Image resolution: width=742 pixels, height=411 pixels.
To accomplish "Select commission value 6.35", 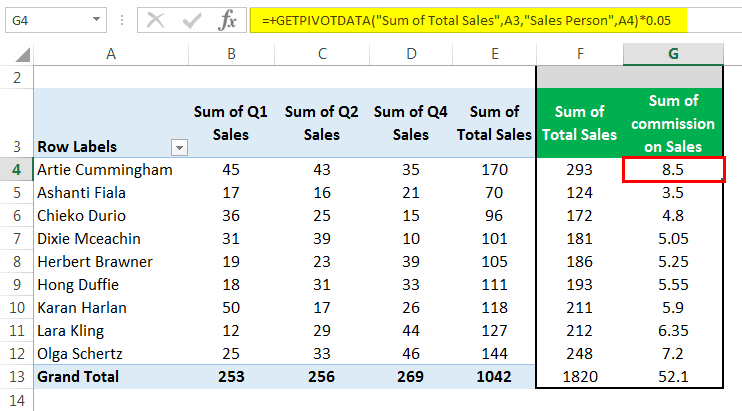I will pyautogui.click(x=673, y=331).
